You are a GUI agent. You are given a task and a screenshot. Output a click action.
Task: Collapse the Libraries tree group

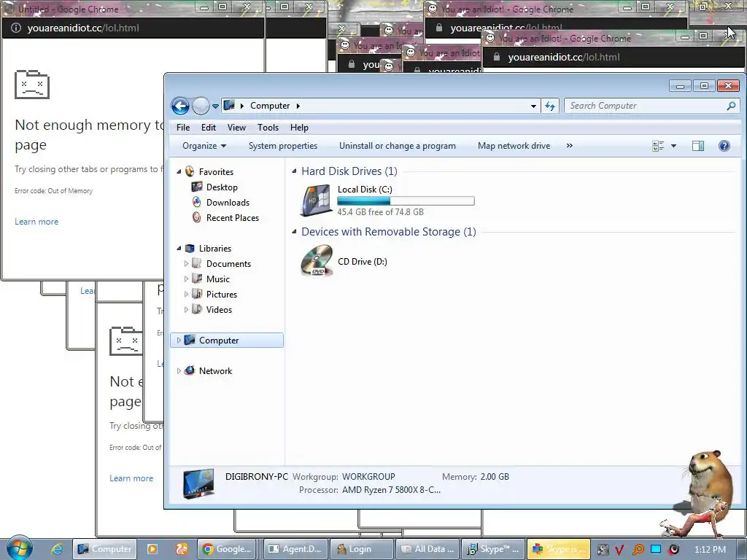[179, 248]
